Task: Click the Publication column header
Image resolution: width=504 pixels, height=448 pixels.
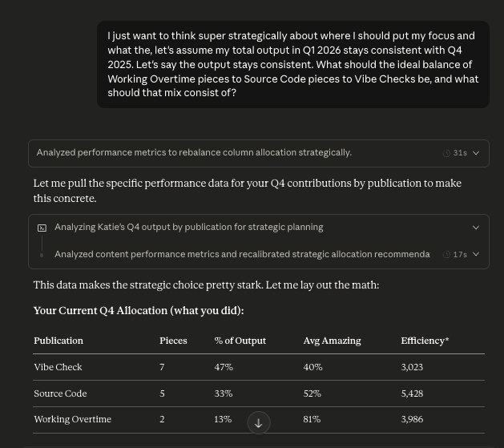Action: (x=58, y=341)
